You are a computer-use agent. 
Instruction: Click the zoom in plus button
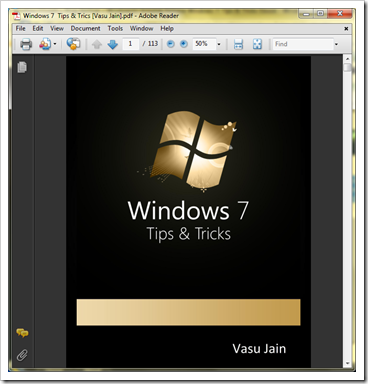point(184,44)
